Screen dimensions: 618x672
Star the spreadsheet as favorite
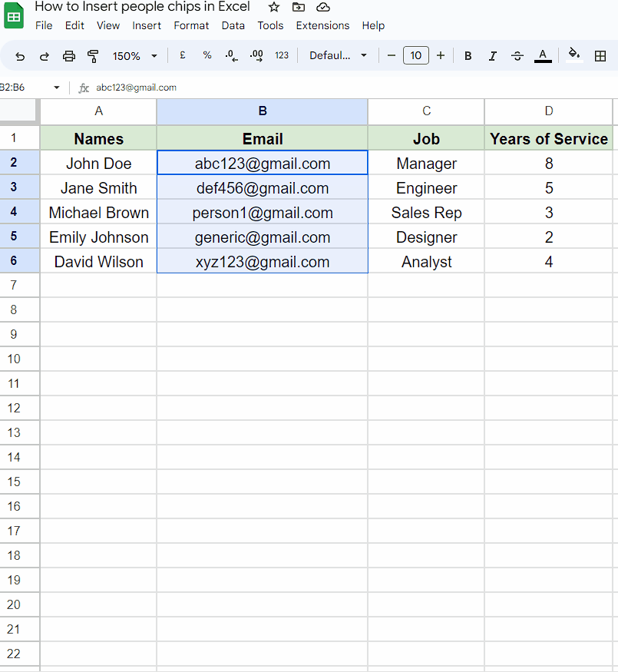(273, 7)
